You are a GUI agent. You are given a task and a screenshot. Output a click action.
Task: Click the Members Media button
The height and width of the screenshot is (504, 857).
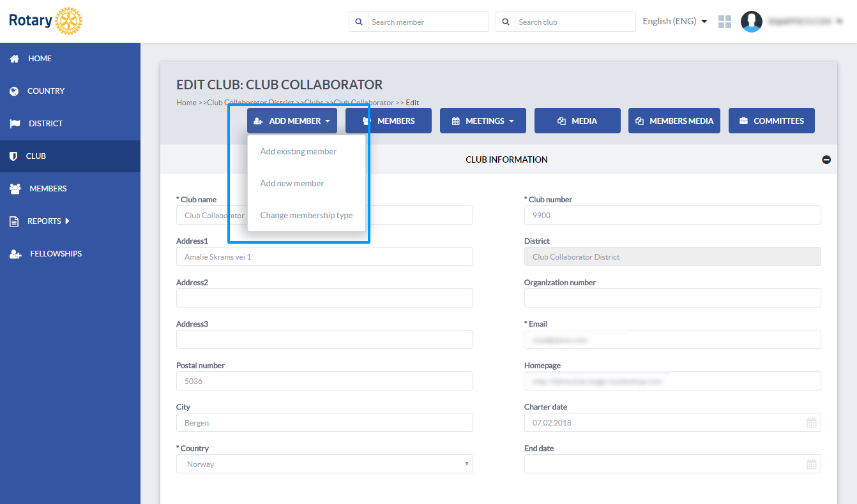pos(674,121)
